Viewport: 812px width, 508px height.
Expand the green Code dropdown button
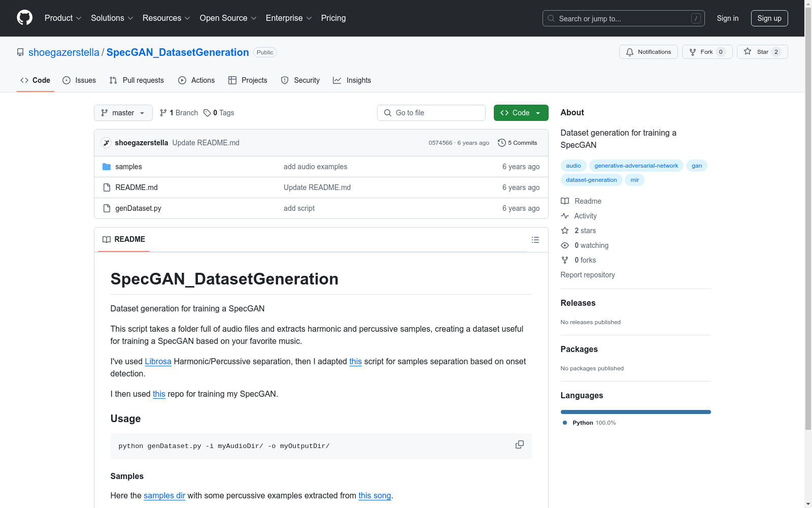point(521,113)
